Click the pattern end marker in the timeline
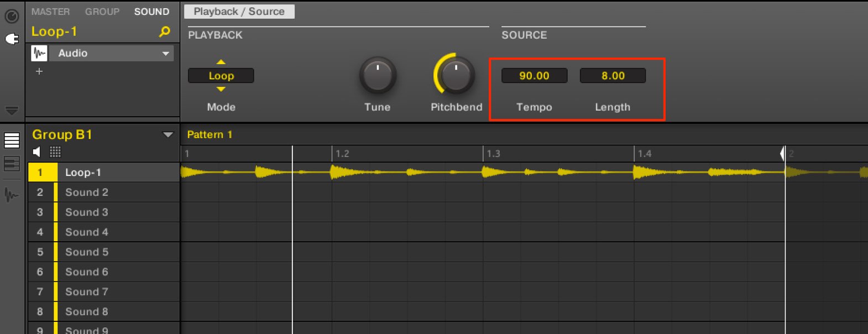Image resolution: width=868 pixels, height=334 pixels. pos(783,154)
